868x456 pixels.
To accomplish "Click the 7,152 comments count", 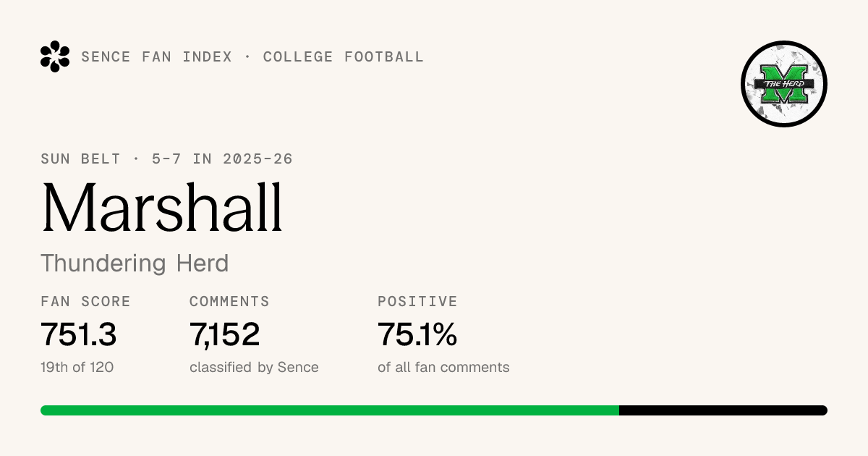I will [x=225, y=334].
